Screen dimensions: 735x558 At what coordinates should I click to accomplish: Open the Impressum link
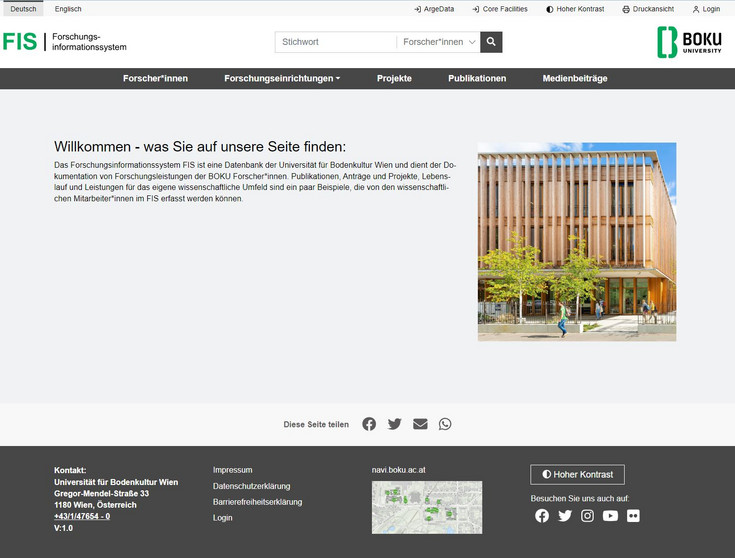pos(233,470)
